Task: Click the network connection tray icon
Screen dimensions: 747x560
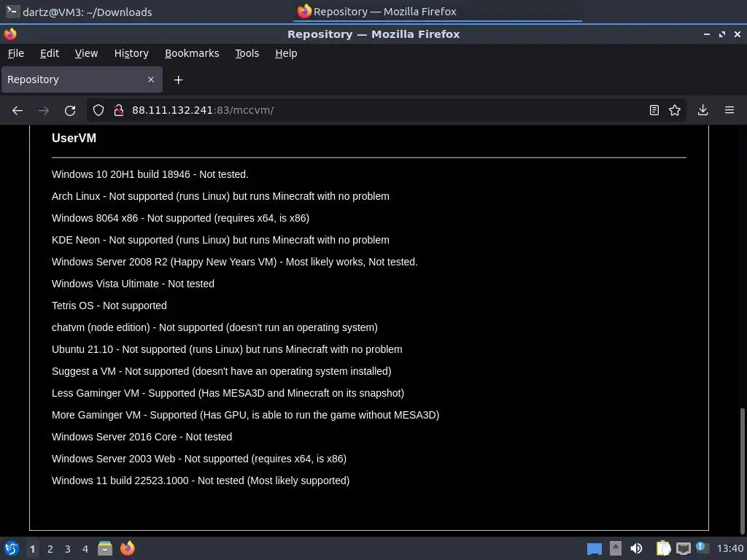Action: pos(683,548)
